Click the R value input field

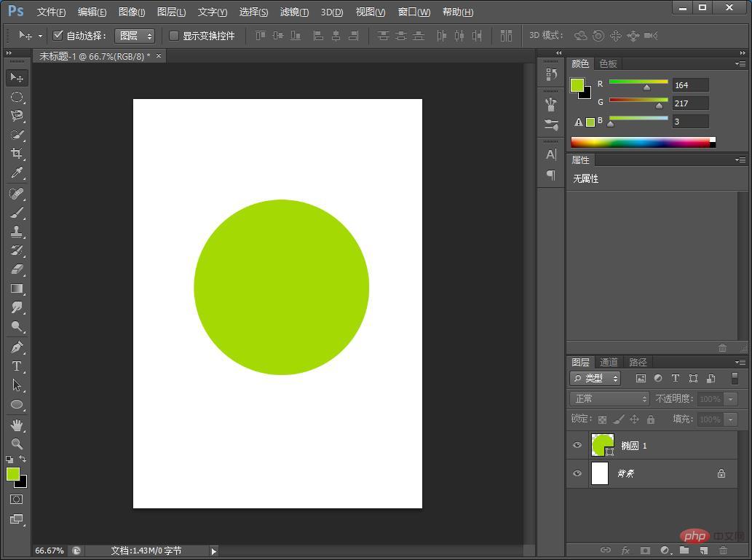tap(691, 85)
